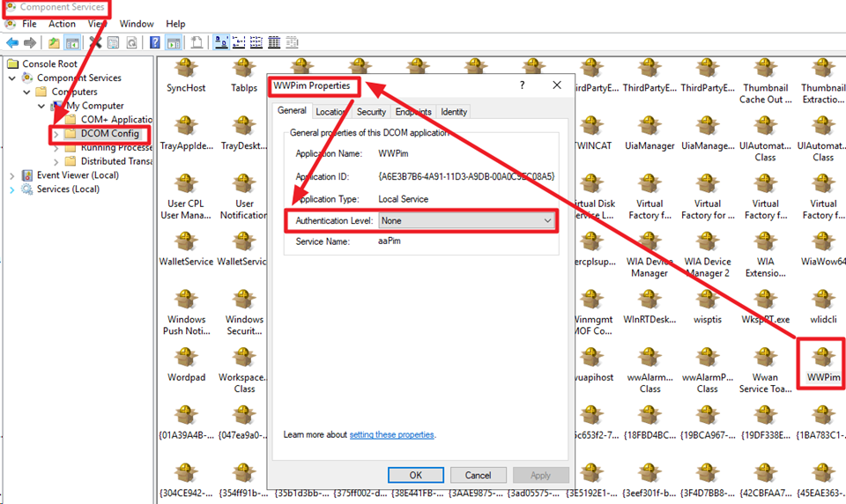Select Console Root in the tree
This screenshot has height=504, width=846.
49,63
